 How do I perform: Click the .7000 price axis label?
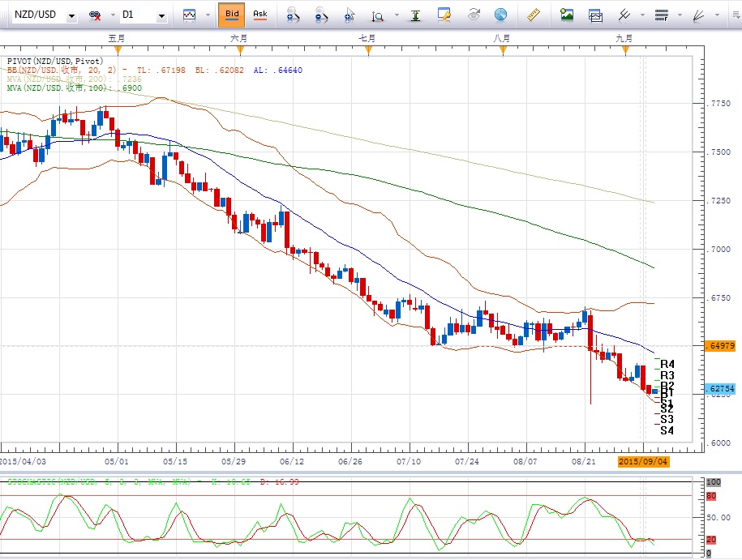click(x=718, y=250)
